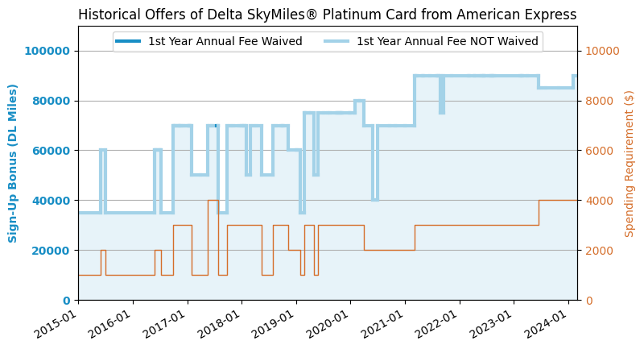Viewport: 644px width, 349px height.
Task: Click the 'Sign-Up Bonus (DL Miles)' axis label
Action: [14, 163]
